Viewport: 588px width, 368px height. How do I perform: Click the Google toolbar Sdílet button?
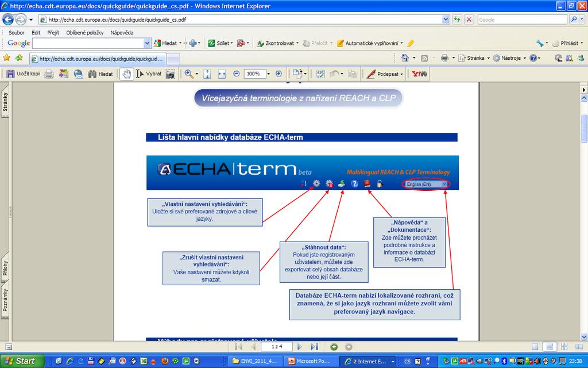[x=219, y=43]
